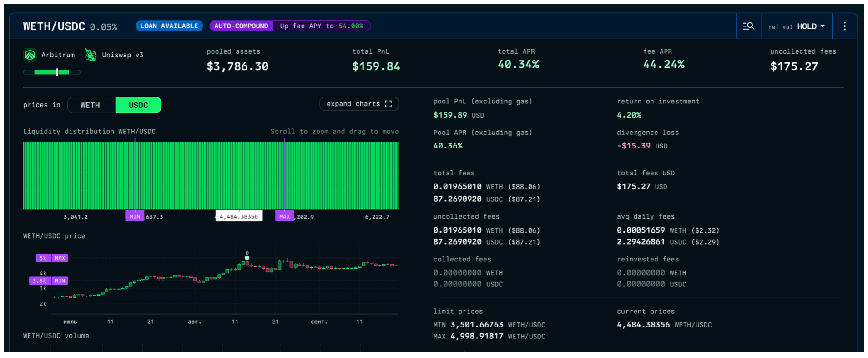Viewport: 868px width, 358px height.
Task: Click the expand charts button
Action: click(x=358, y=104)
